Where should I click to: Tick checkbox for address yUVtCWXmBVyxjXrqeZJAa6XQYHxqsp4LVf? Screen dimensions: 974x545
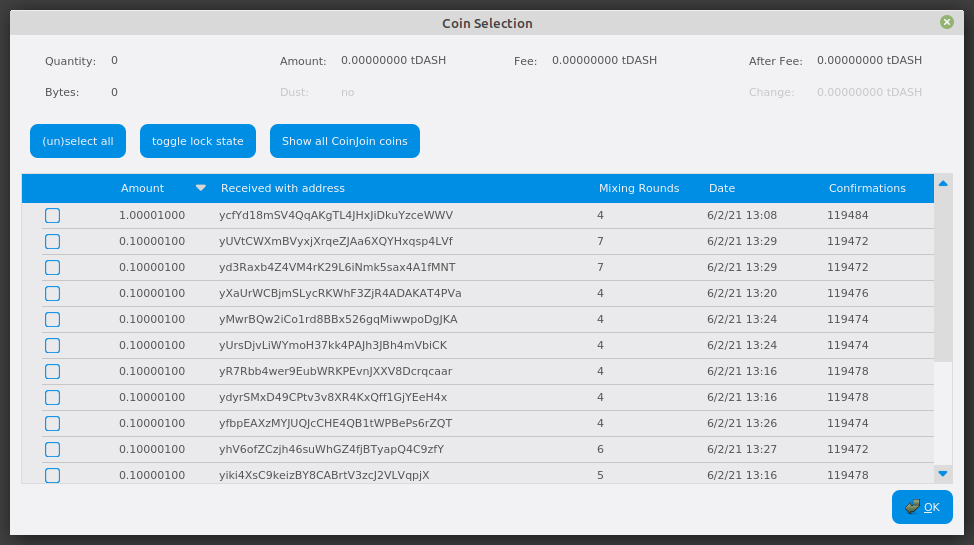pyautogui.click(x=52, y=242)
